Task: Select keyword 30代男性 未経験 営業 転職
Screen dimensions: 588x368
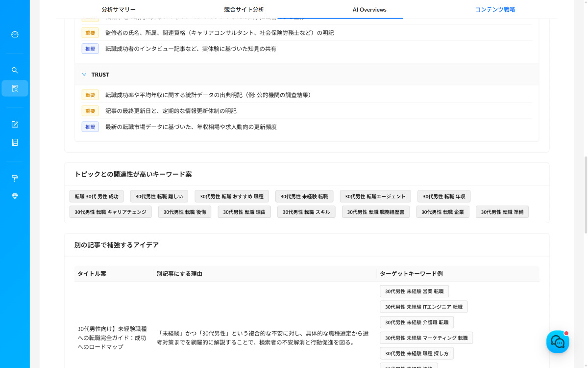Action: point(414,291)
